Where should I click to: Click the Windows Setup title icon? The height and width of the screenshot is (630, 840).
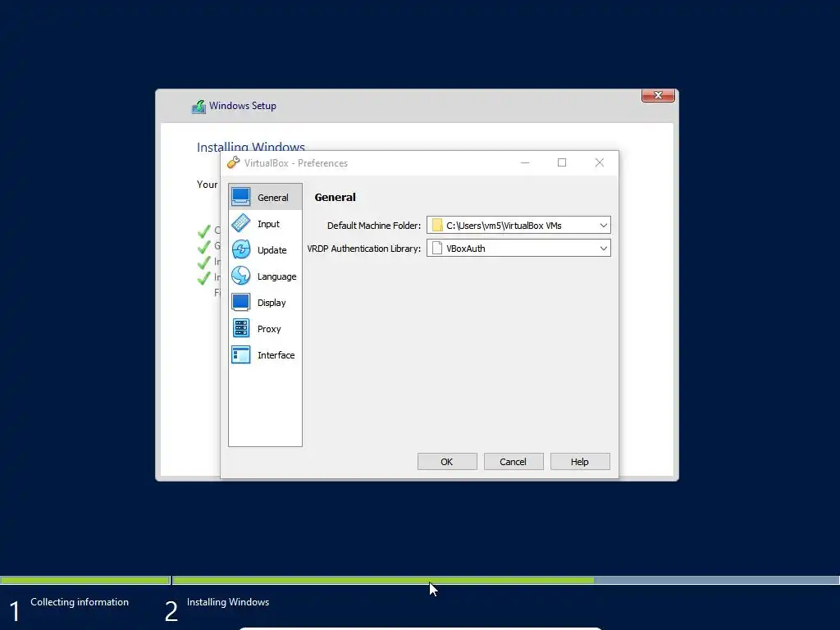(x=199, y=106)
